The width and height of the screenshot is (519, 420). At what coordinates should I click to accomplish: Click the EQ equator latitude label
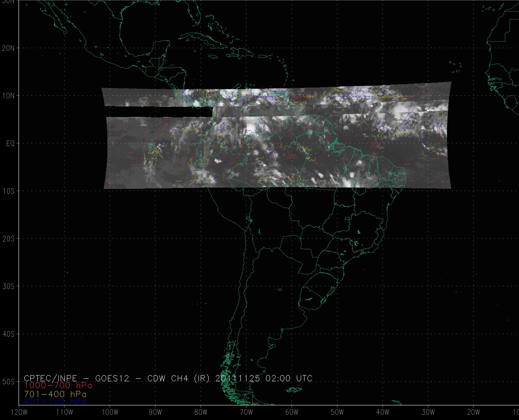[10, 144]
